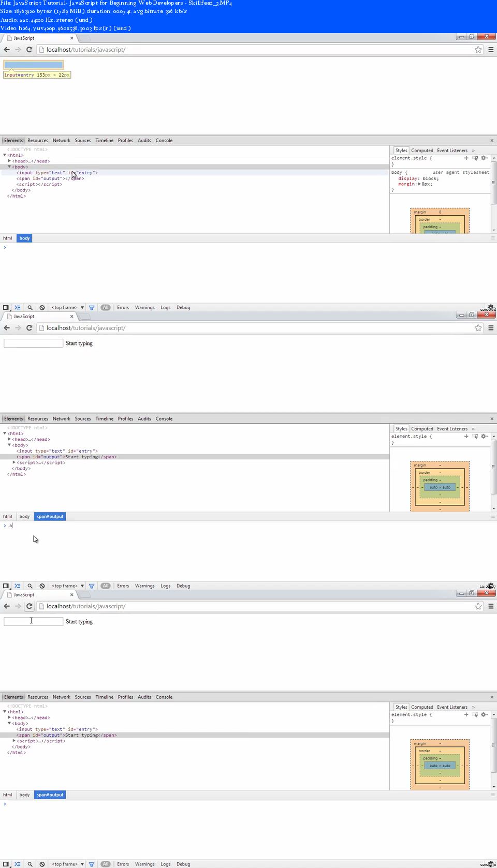Toggle the All filter pill in bottom frame console

pyautogui.click(x=106, y=864)
